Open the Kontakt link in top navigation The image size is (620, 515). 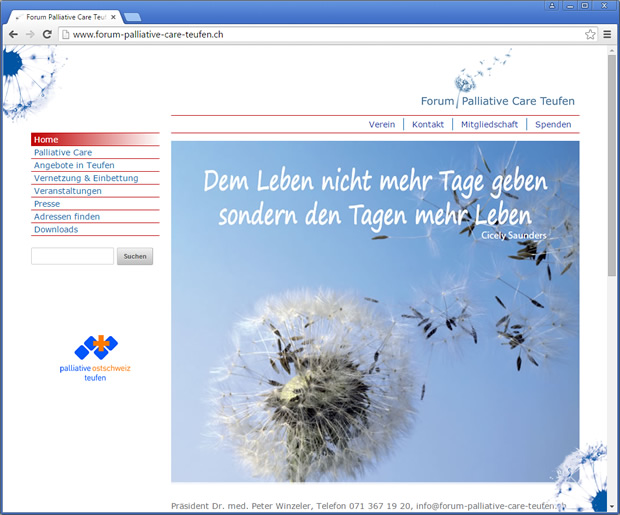(x=428, y=125)
